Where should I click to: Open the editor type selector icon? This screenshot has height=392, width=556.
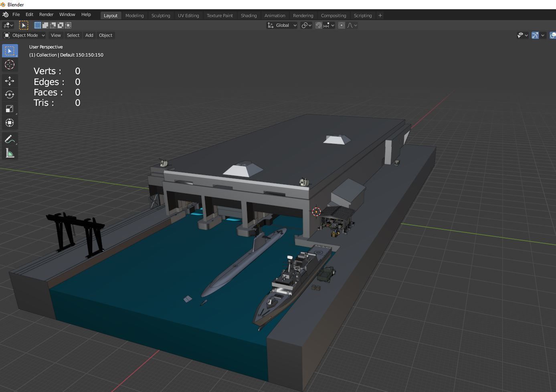click(6, 25)
